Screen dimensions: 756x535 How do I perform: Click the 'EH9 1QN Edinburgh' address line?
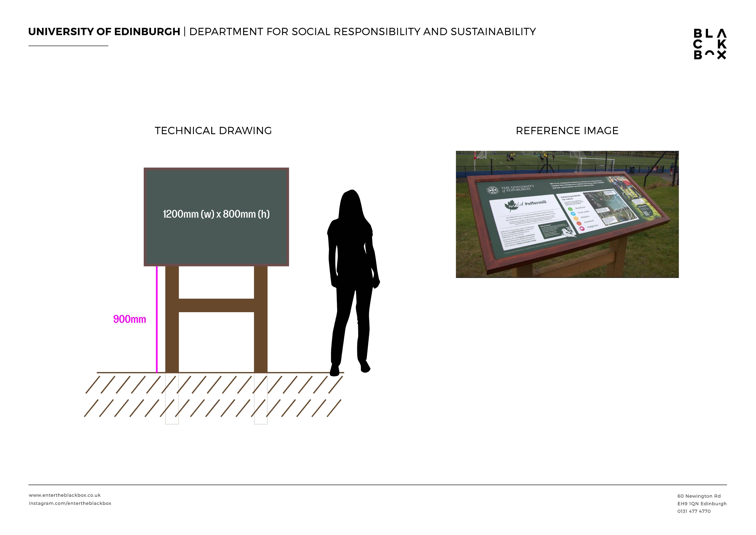702,504
